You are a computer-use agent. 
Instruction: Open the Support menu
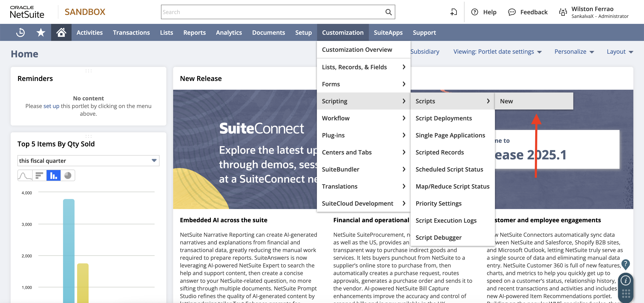[x=424, y=33]
